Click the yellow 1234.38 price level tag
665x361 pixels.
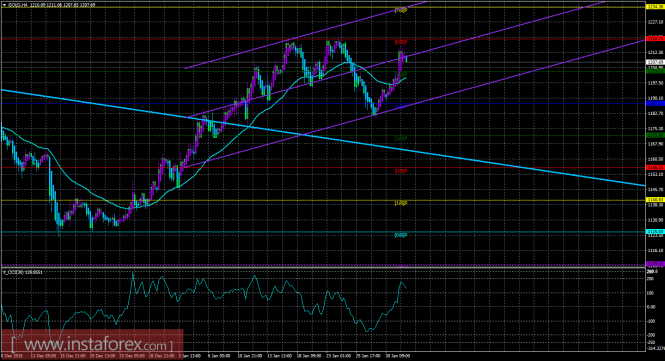coord(654,7)
